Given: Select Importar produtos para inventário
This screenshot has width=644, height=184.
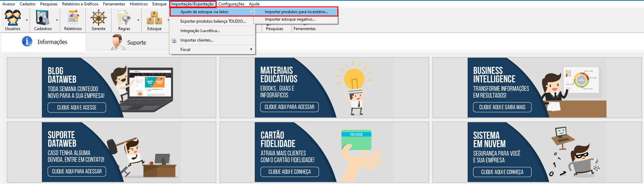Looking at the screenshot, I should tap(296, 12).
